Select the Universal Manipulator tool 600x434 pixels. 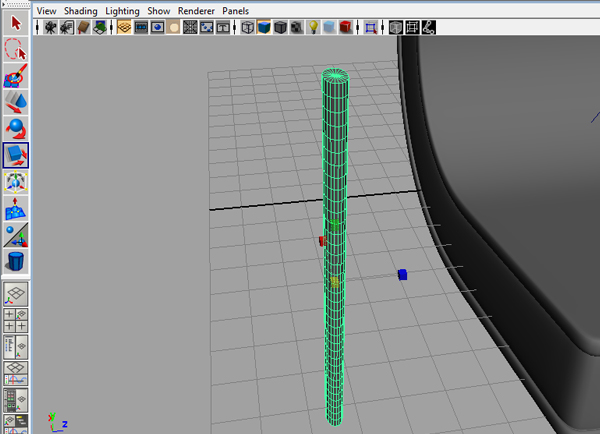click(16, 182)
